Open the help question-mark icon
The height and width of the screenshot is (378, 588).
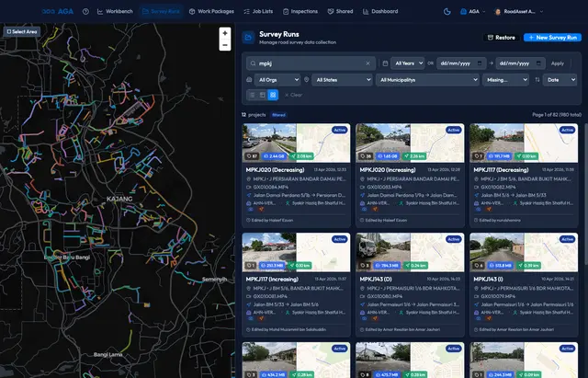pos(85,12)
